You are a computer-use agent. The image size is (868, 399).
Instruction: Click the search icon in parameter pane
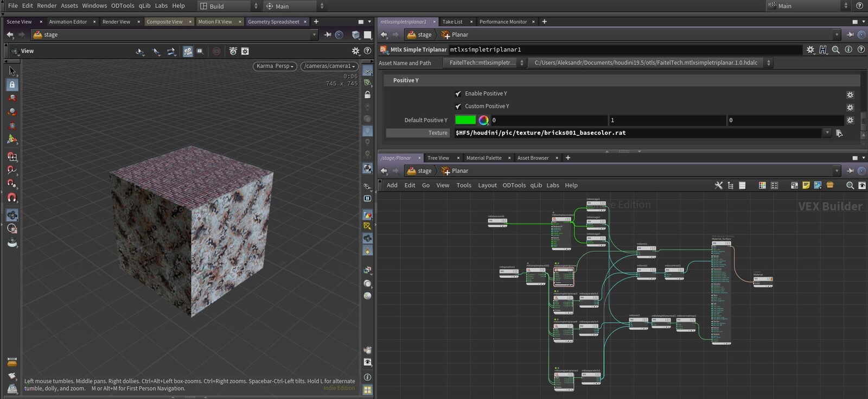pyautogui.click(x=835, y=49)
